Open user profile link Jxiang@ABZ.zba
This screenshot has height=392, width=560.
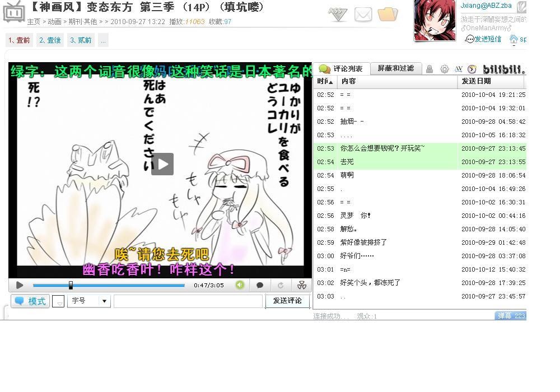tap(486, 6)
